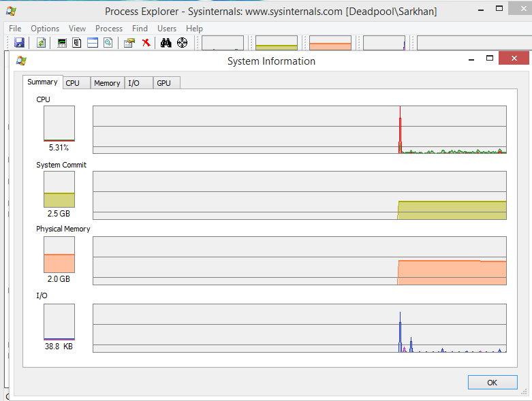Image resolution: width=532 pixels, height=401 pixels.
Task: Click the 2.5 GB commit value
Action: pyautogui.click(x=59, y=214)
